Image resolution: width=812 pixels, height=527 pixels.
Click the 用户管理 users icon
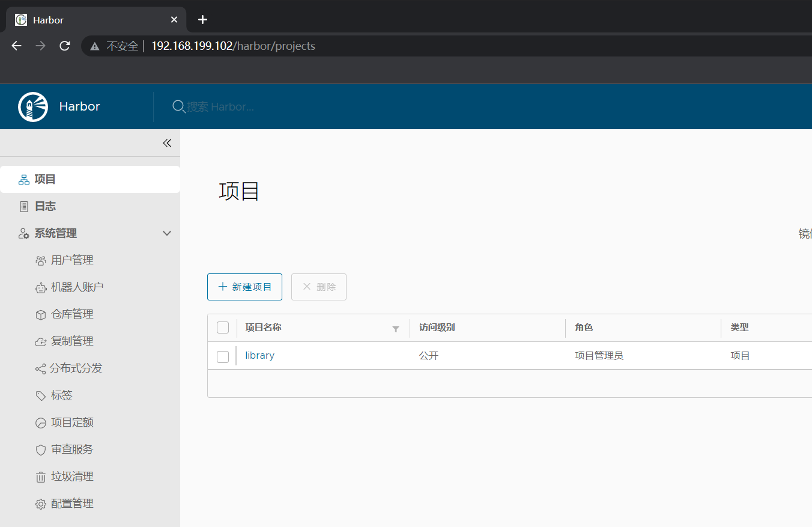(x=41, y=261)
